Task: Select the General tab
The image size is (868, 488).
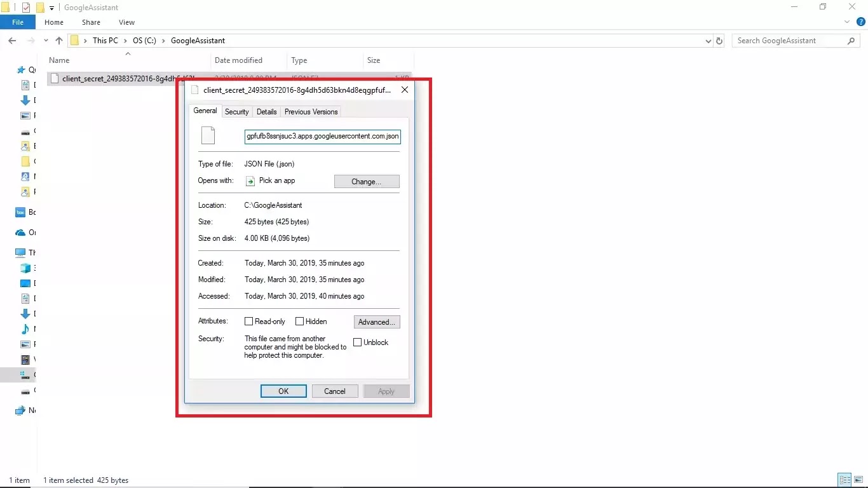Action: [205, 111]
